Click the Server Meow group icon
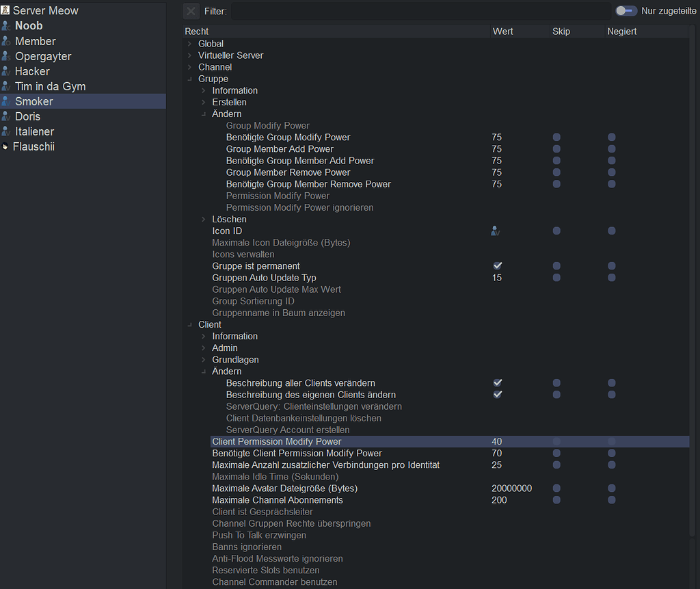The image size is (700, 589). (5, 10)
